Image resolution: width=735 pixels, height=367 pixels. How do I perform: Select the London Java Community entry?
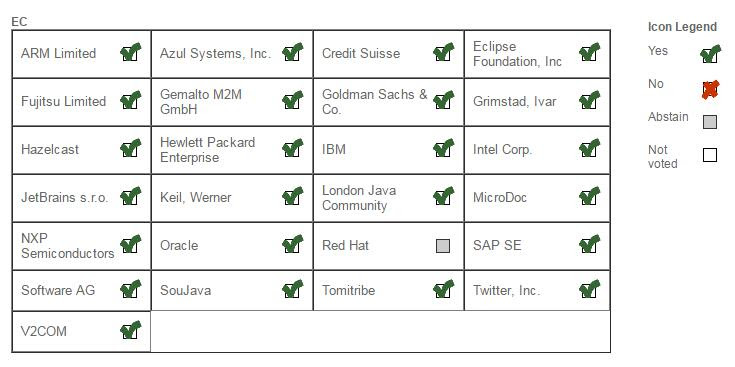(x=359, y=198)
